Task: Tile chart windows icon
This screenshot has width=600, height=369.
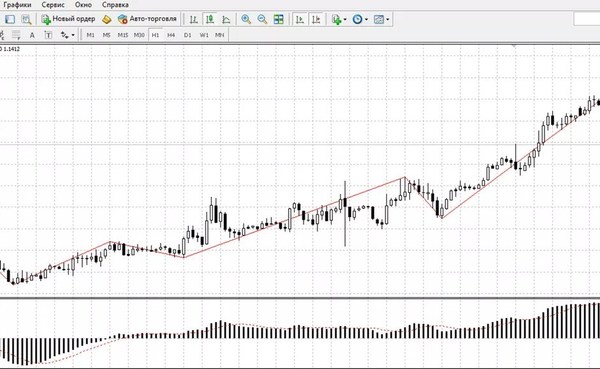Action: coord(279,19)
